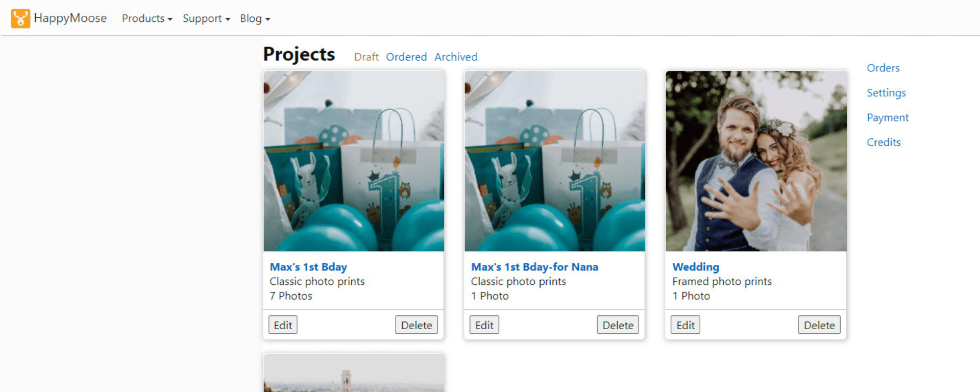Open the Orders sidebar link
Image resolution: width=980 pixels, height=392 pixels.
pyautogui.click(x=883, y=68)
